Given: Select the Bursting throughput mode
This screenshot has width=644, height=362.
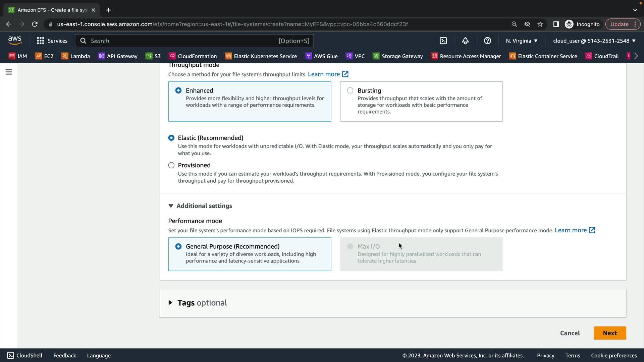Looking at the screenshot, I should point(350,90).
